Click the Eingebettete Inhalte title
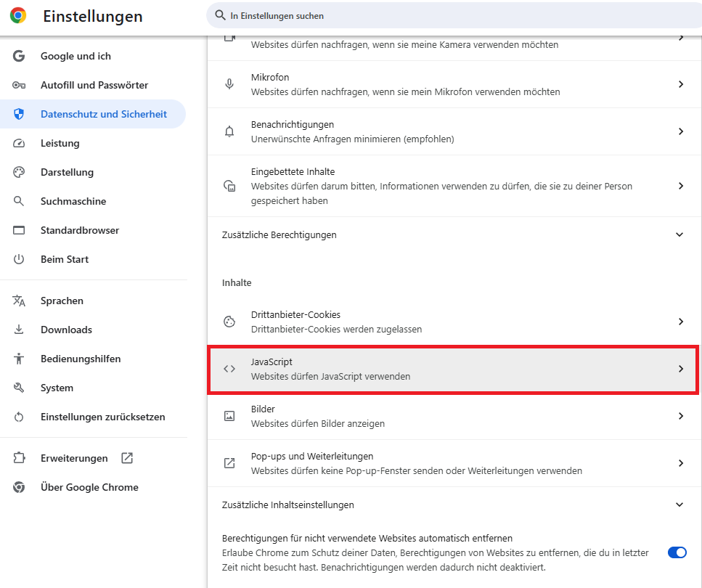702x588 pixels. (x=293, y=171)
